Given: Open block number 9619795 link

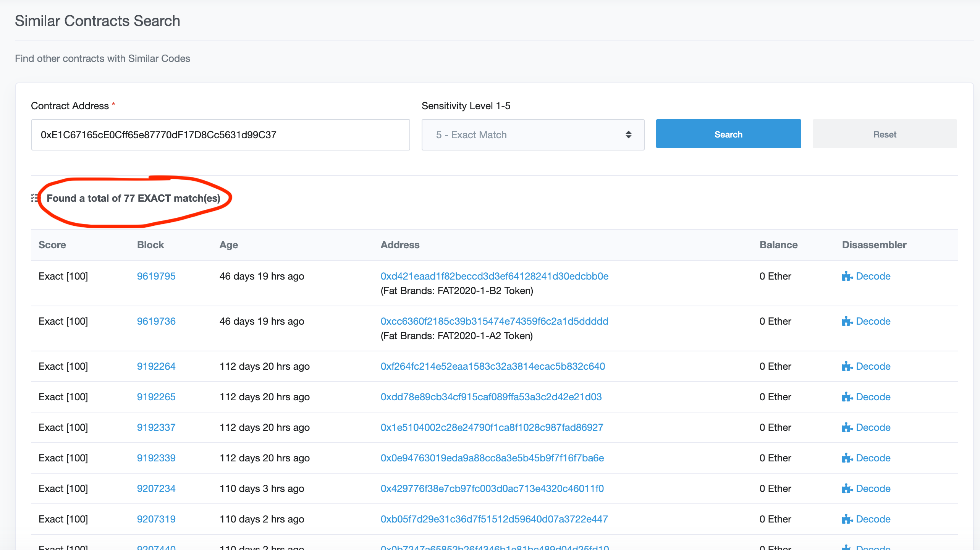Looking at the screenshot, I should click(156, 276).
